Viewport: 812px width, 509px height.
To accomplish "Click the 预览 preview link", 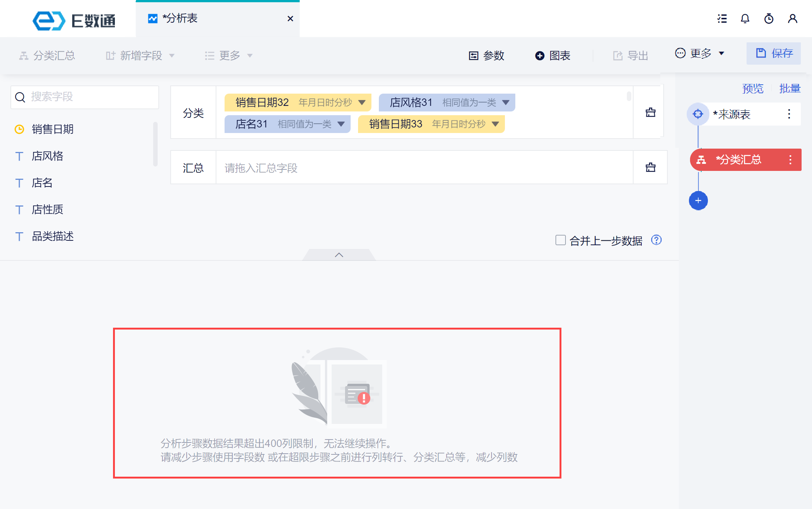I will 753,88.
